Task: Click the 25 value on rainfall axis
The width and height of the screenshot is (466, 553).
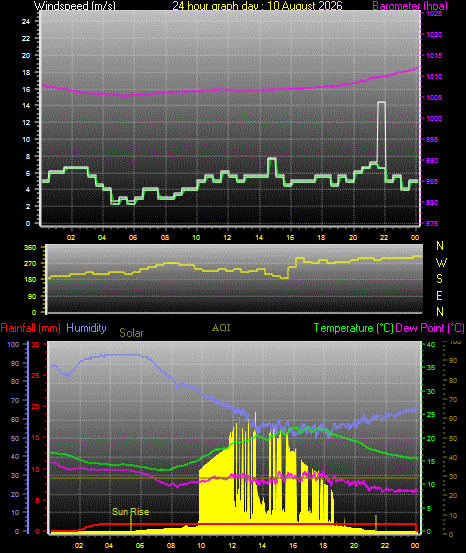Action: tap(36, 376)
